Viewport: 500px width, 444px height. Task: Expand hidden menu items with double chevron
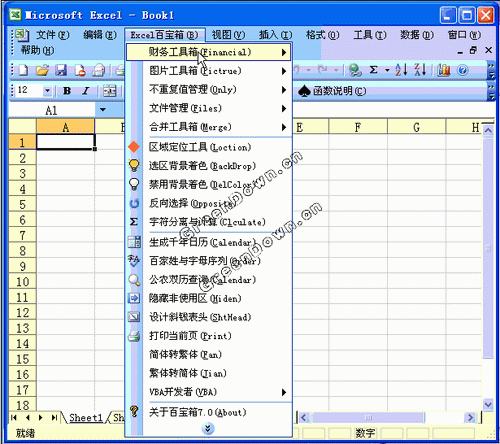click(x=208, y=428)
